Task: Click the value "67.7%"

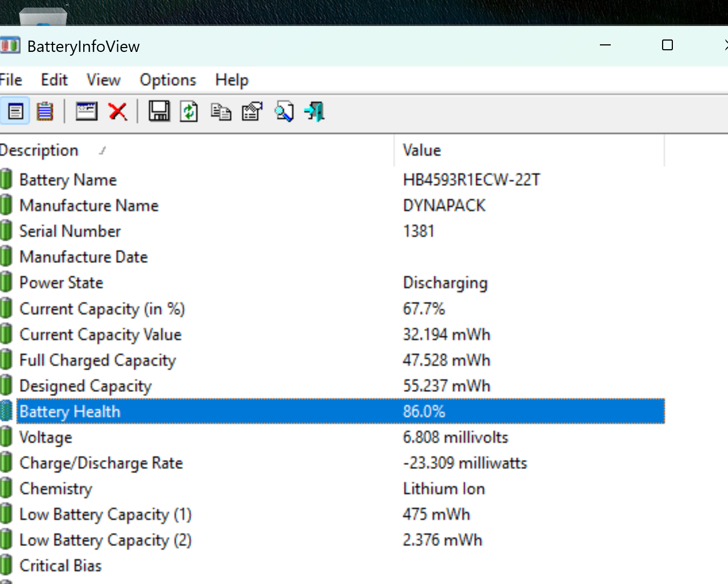Action: coord(424,308)
